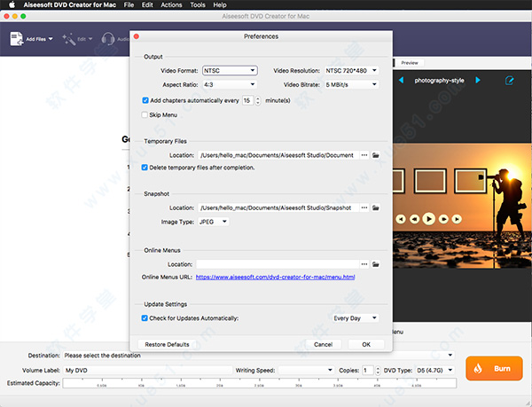The height and width of the screenshot is (407, 532).
Task: Open Temporary Files folder icon
Action: tap(376, 155)
